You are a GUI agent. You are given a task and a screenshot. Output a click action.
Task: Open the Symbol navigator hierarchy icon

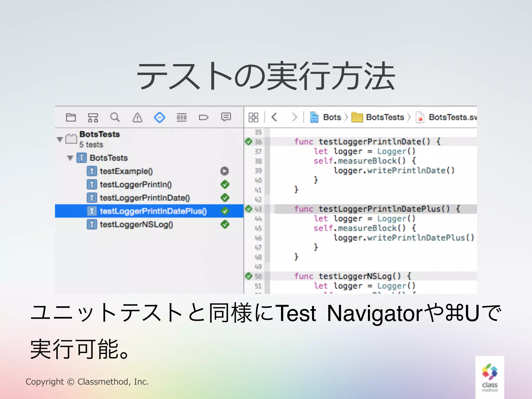click(93, 117)
